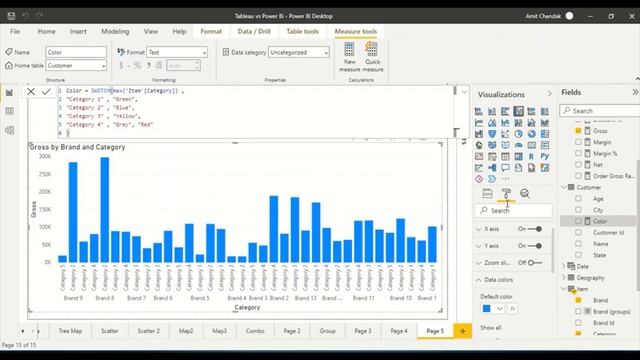Add a new page with plus button
640x360 pixels.
tap(463, 331)
